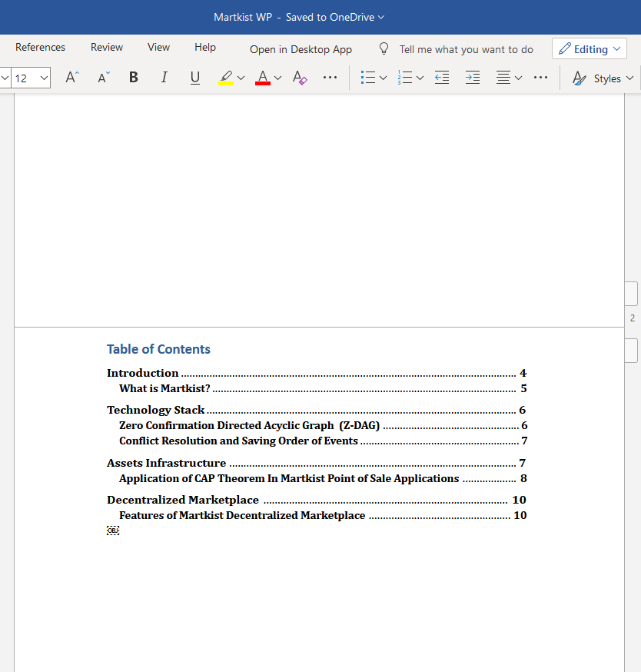Open the Review tab
The image size is (641, 672).
pos(107,47)
